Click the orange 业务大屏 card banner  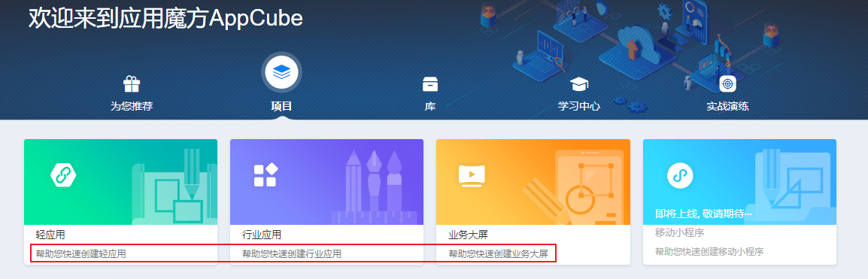point(533,182)
